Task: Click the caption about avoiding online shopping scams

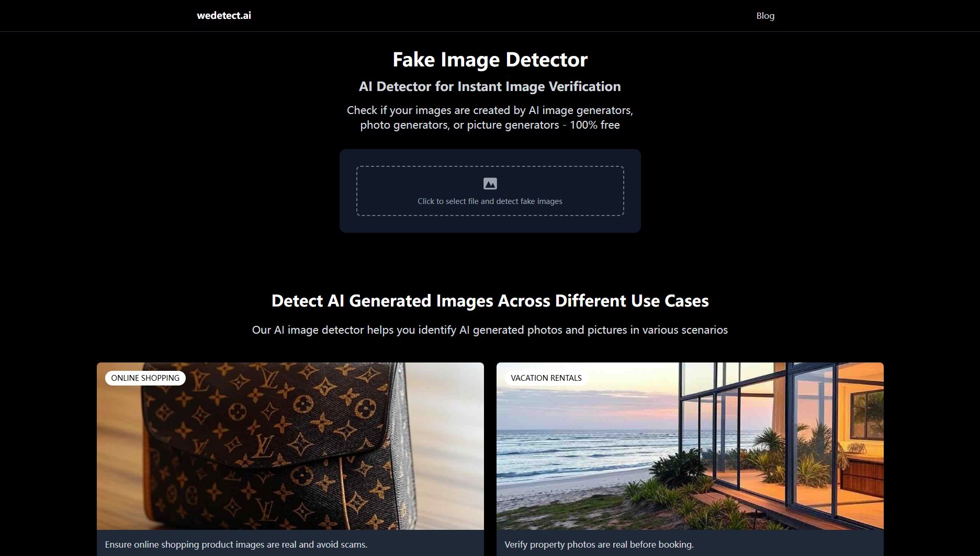Action: pyautogui.click(x=236, y=544)
